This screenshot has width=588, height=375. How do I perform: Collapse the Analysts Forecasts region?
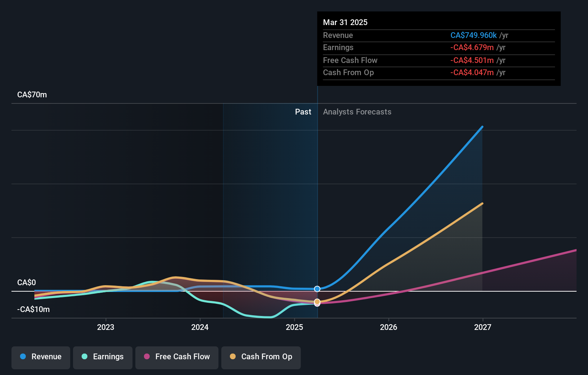pos(357,112)
